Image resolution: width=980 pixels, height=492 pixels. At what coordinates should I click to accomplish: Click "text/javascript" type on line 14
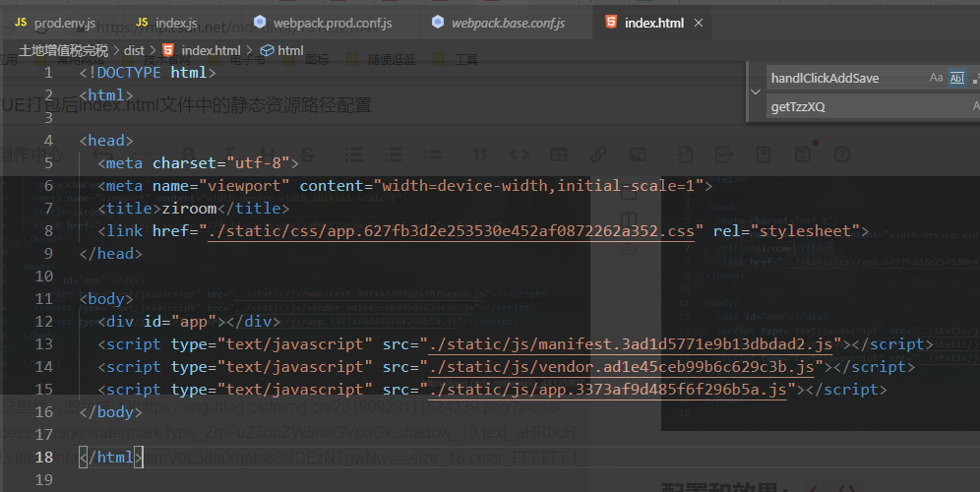pos(294,367)
